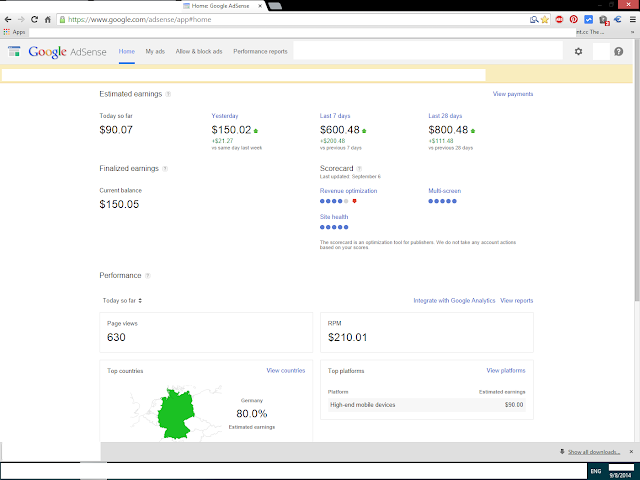640x480 pixels.
Task: Switch to the Home tab
Action: (127, 51)
